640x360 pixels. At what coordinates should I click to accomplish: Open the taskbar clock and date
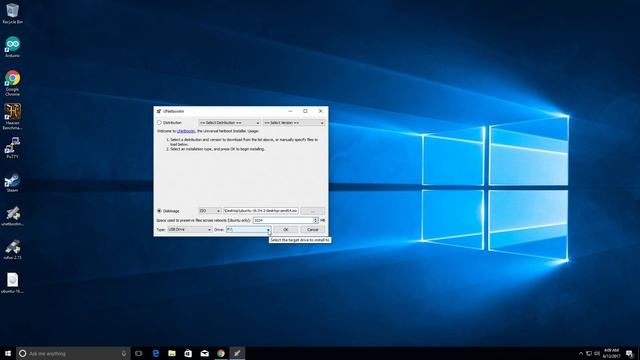pyautogui.click(x=611, y=353)
